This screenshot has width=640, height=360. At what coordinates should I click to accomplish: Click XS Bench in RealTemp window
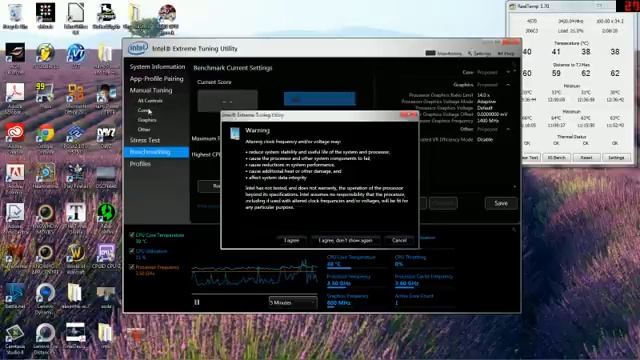[556, 157]
